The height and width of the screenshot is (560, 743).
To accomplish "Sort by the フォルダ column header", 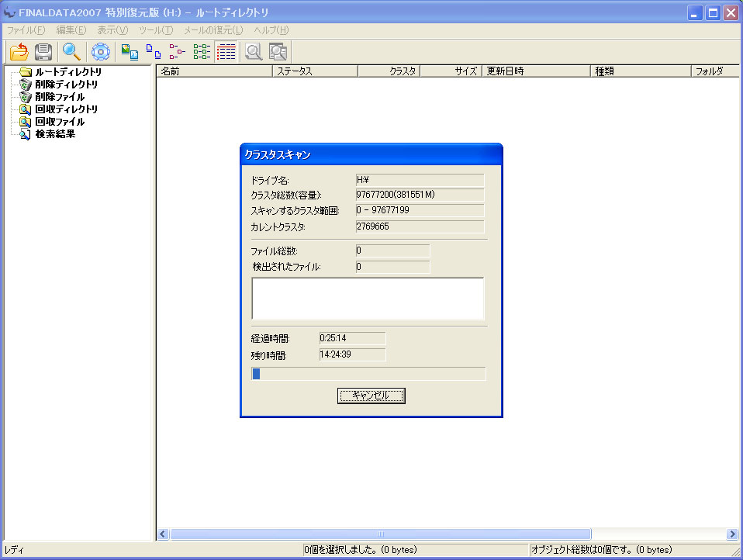I will point(715,71).
